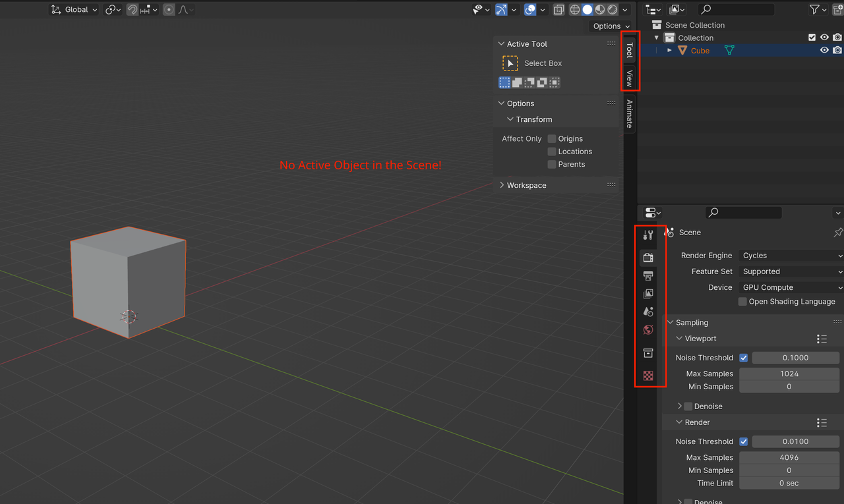Open the Device GPU Compute dropdown
Screen dimensions: 844x504
click(x=791, y=287)
